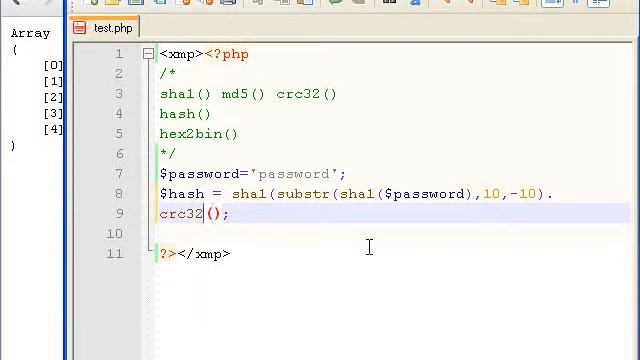The width and height of the screenshot is (640, 360).
Task: Click line number 3 in the margin
Action: 119,94
